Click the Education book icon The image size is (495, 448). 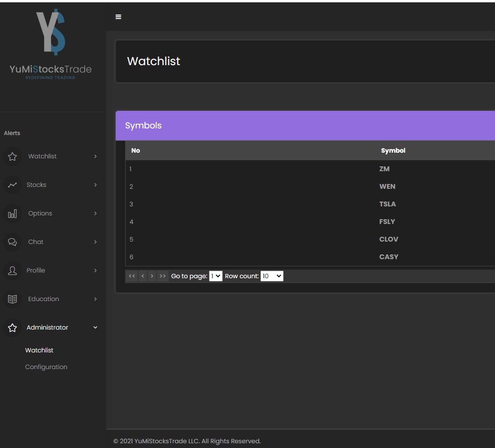[x=12, y=299]
